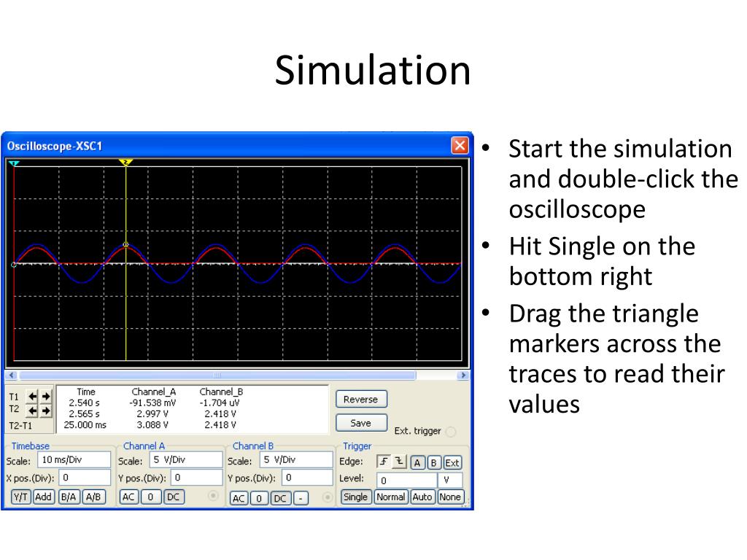
Task: Click the Channel A Scale field
Action: (x=186, y=459)
